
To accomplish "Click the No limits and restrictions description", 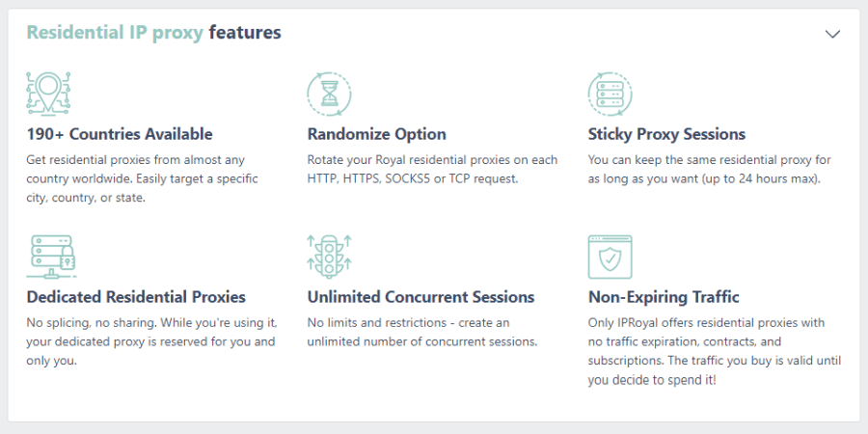I will point(422,332).
